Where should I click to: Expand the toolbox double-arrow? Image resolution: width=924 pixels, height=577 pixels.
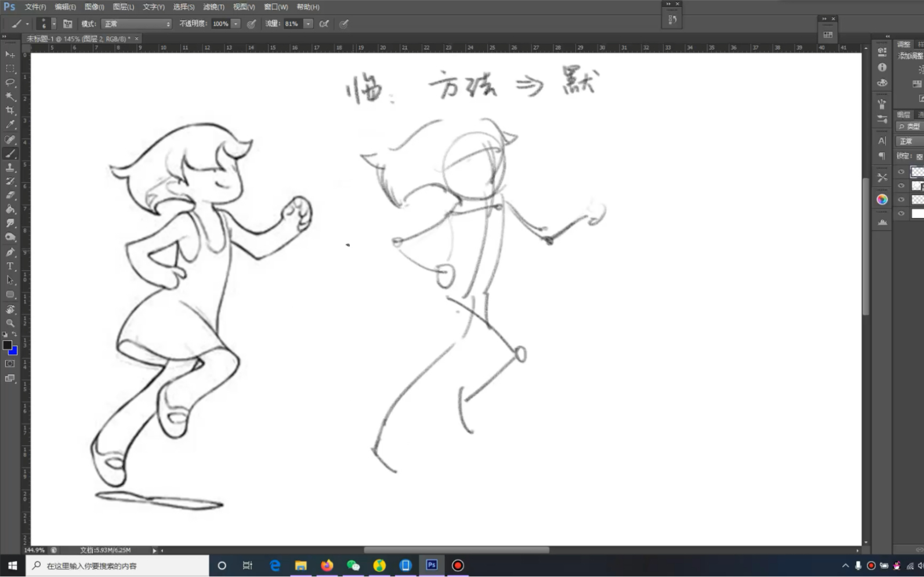click(x=5, y=37)
